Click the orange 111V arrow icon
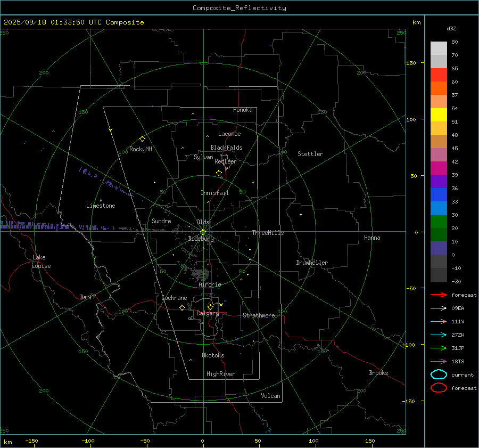The height and width of the screenshot is (448, 479). [439, 321]
